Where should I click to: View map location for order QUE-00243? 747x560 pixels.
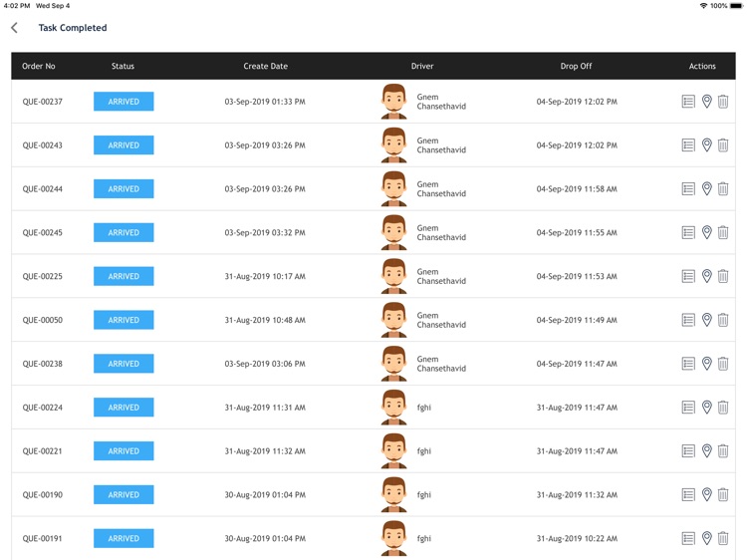[706, 144]
